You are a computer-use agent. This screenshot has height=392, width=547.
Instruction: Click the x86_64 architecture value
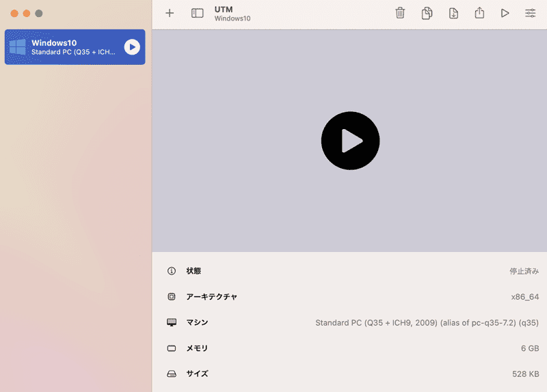525,297
